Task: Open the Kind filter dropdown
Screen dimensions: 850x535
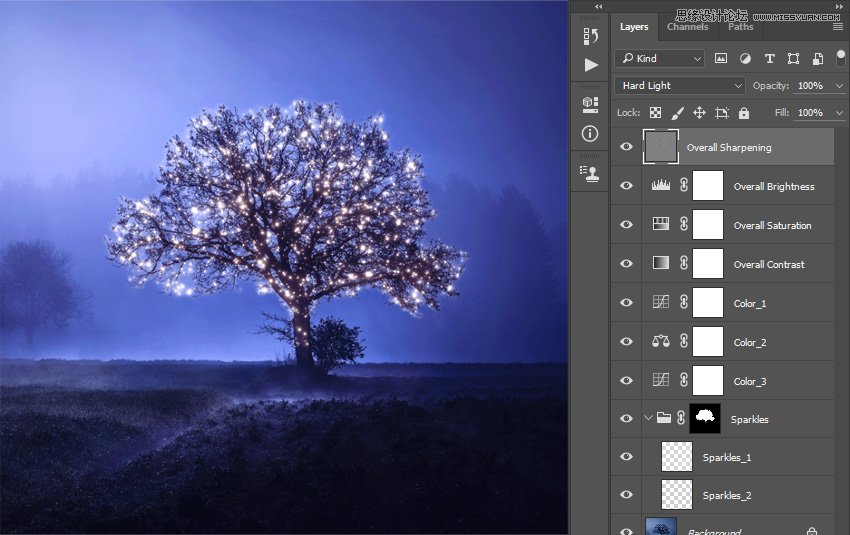Action: (x=660, y=59)
